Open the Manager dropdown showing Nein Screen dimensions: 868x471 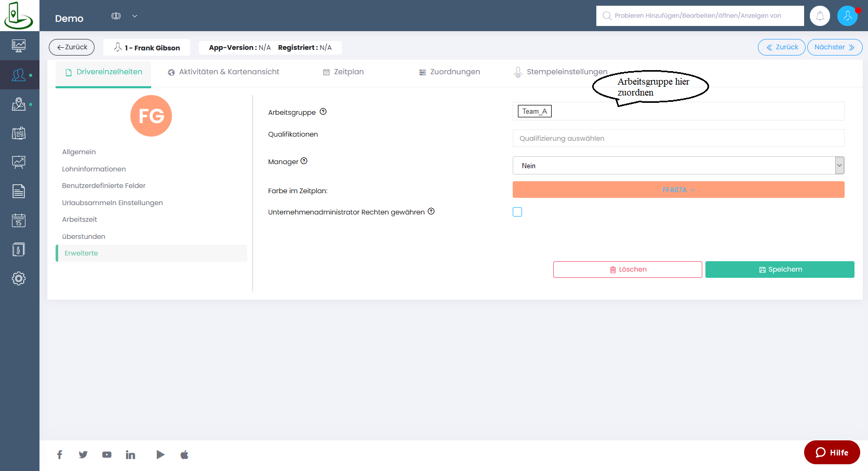coord(678,166)
